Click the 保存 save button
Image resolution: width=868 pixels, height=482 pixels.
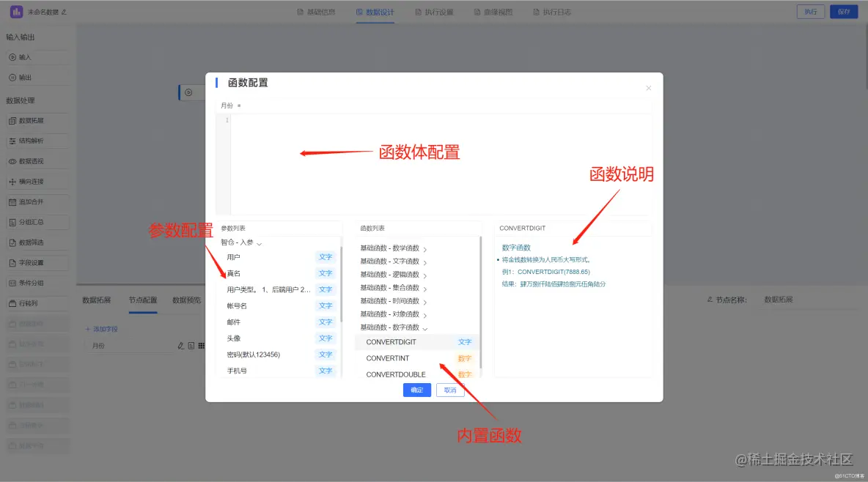coord(844,12)
